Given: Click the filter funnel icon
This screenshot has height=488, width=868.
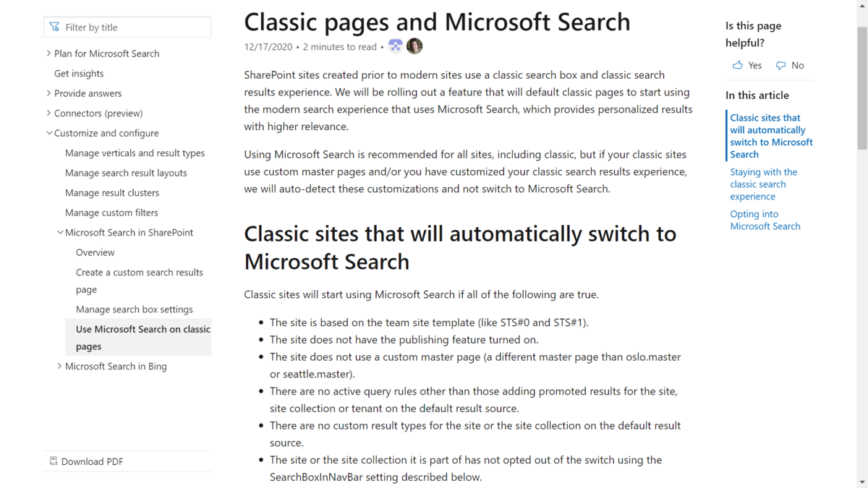Looking at the screenshot, I should 54,27.
